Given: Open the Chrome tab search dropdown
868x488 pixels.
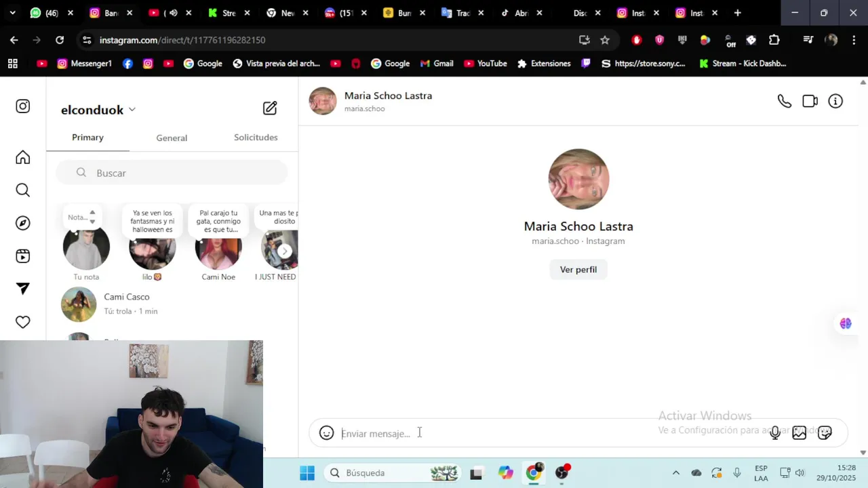Looking at the screenshot, I should pos(12,13).
